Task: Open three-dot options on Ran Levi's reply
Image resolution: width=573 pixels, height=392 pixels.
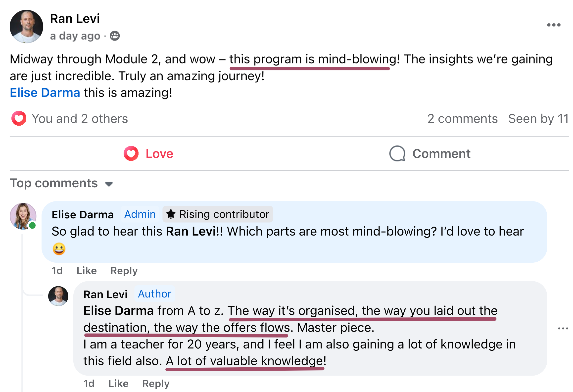Action: pos(563,329)
